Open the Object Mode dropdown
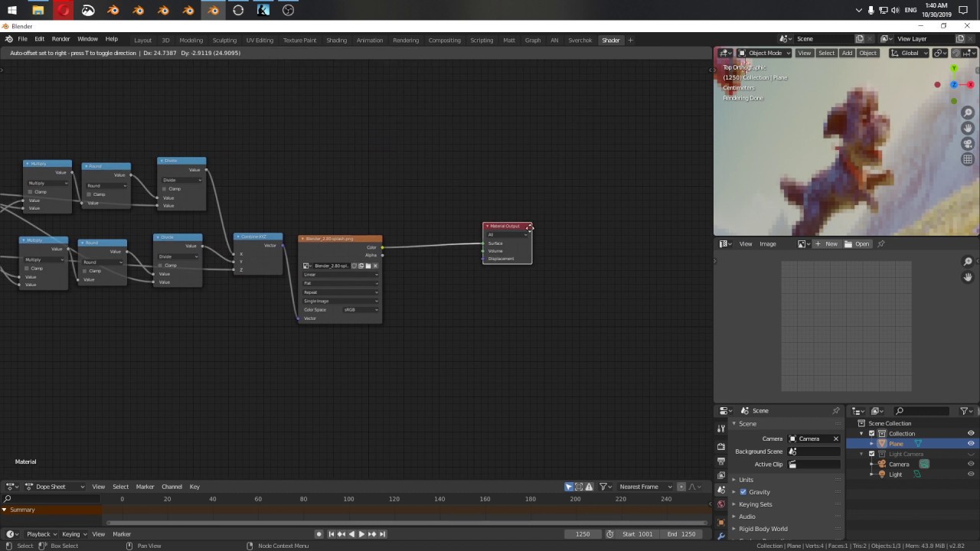The image size is (980, 551). click(x=763, y=53)
